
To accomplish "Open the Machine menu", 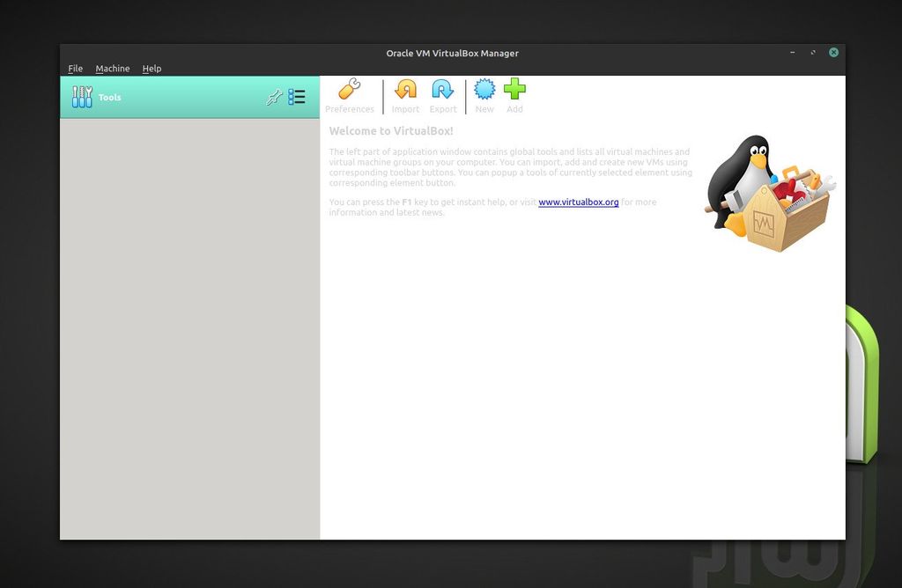I will click(x=112, y=68).
